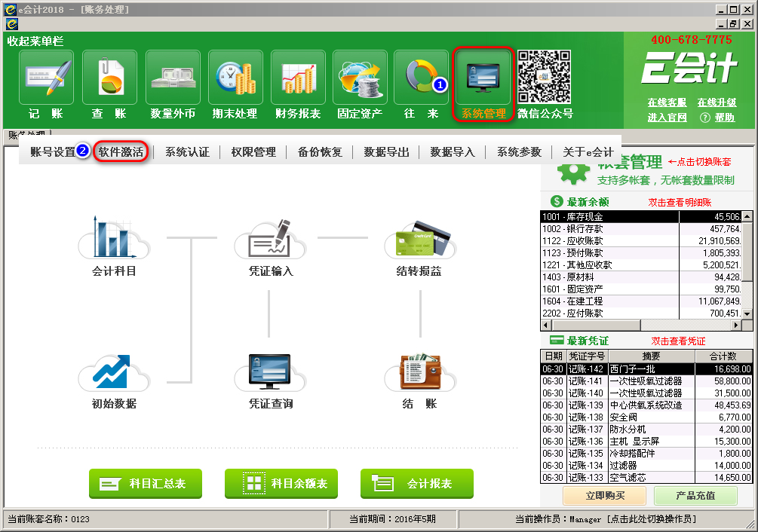Select voucher row 记账-139 中心供氧系统改造
This screenshot has height=532, width=758.
coord(646,405)
